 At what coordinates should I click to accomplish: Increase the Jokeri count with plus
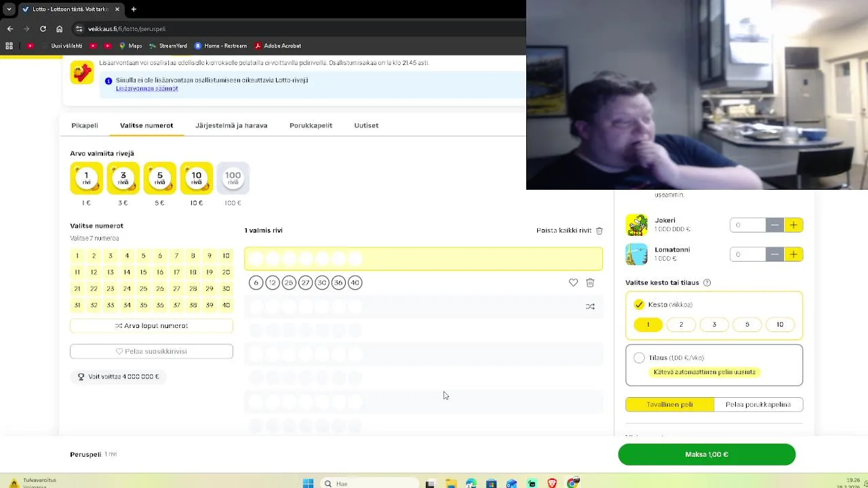click(793, 225)
